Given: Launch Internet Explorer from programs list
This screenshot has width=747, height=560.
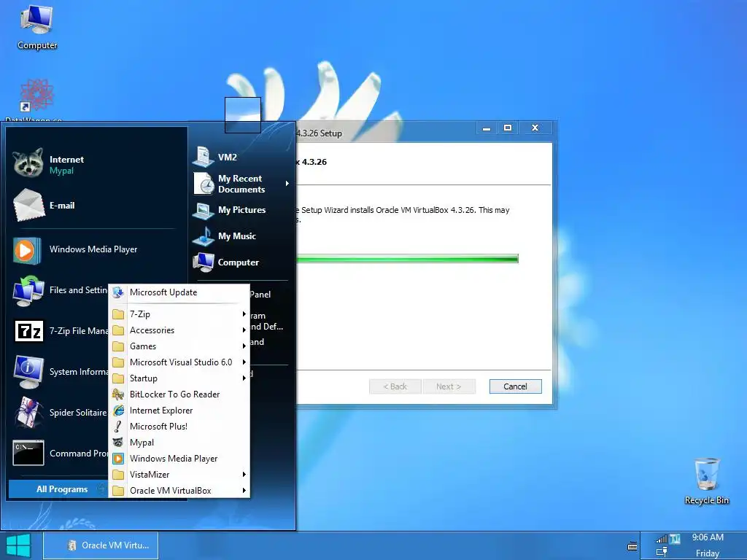Looking at the screenshot, I should 179,411.
